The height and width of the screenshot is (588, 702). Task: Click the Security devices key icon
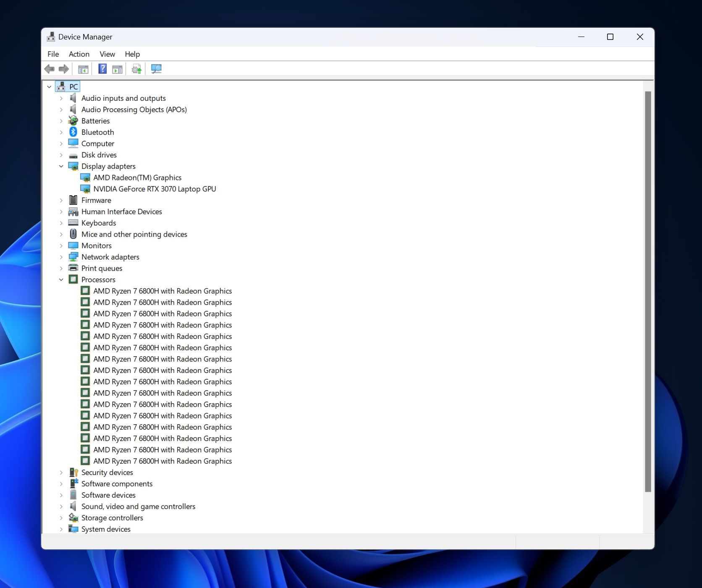pyautogui.click(x=73, y=472)
